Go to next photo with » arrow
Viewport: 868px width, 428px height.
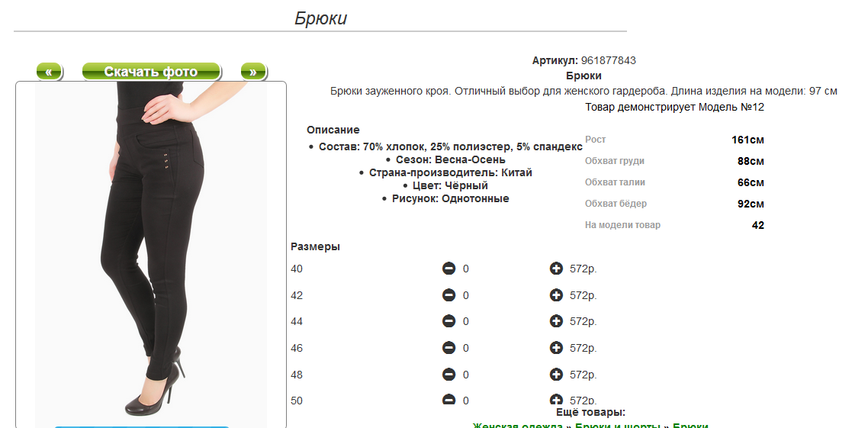[x=252, y=72]
